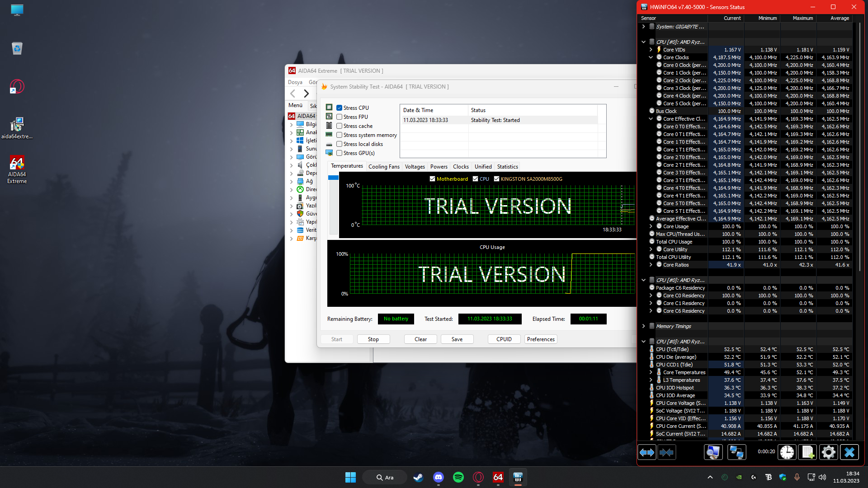Expand Memory Timings sensor group
Viewport: 868px width, 488px height.
tap(643, 326)
